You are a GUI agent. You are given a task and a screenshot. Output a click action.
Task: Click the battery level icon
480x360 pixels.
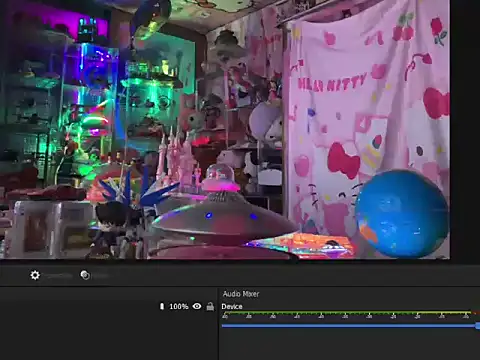[x=162, y=306]
